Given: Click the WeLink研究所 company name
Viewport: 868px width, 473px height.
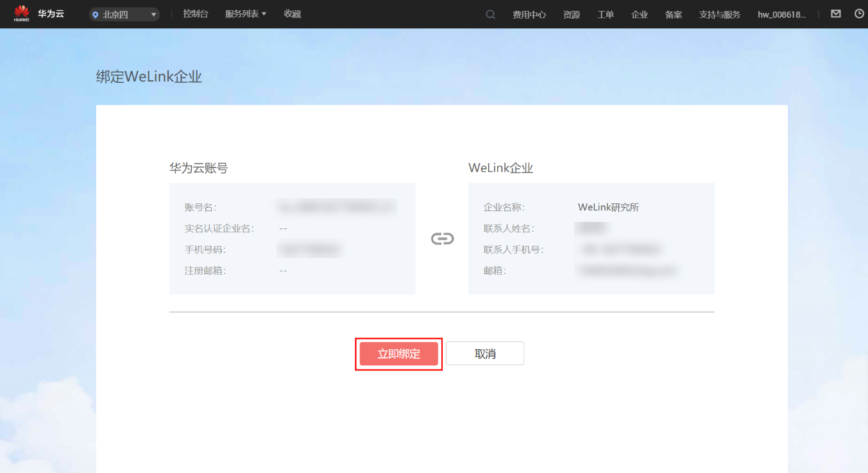Looking at the screenshot, I should 609,207.
